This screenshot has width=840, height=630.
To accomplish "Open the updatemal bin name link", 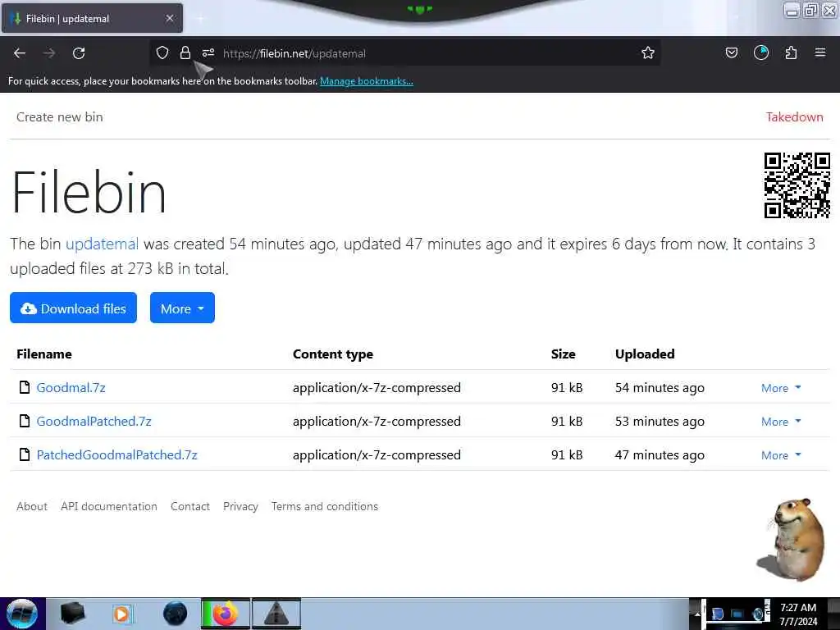I will click(x=102, y=244).
